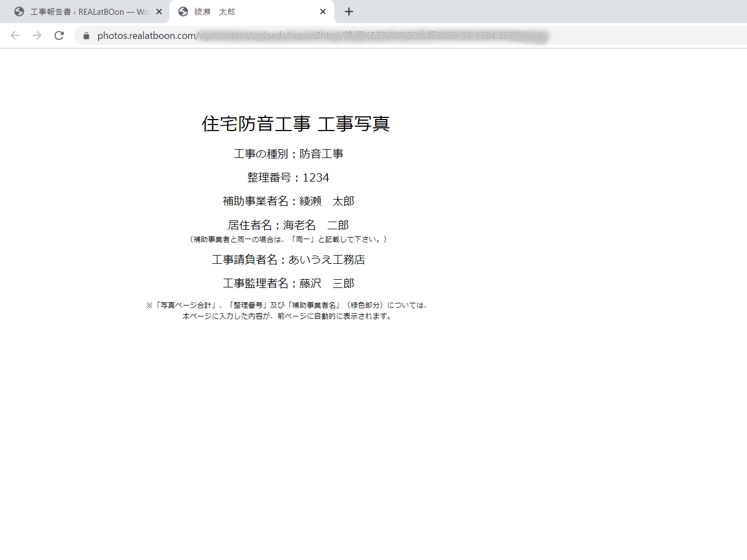Open site info via the padlock icon
The image size is (747, 560).
click(x=86, y=36)
